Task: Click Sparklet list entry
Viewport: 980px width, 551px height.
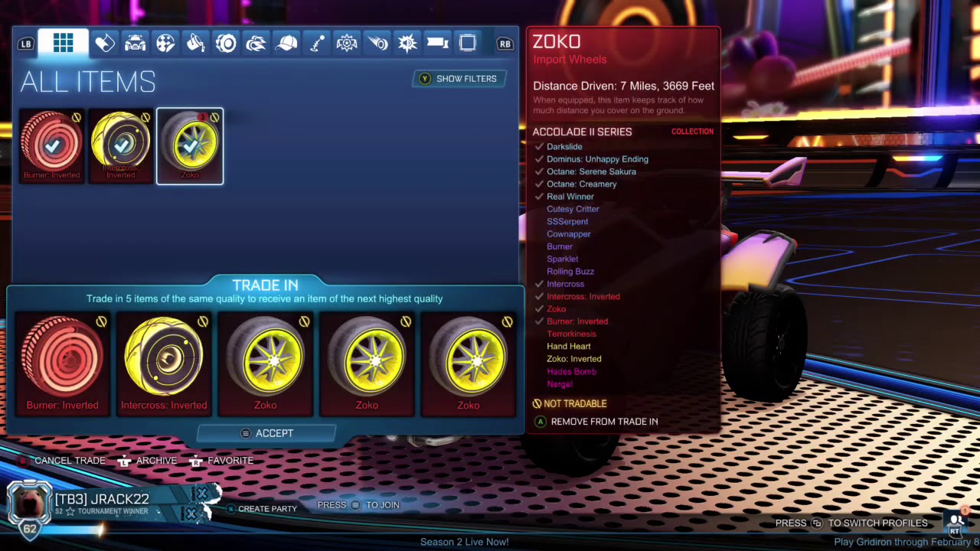Action: point(562,259)
